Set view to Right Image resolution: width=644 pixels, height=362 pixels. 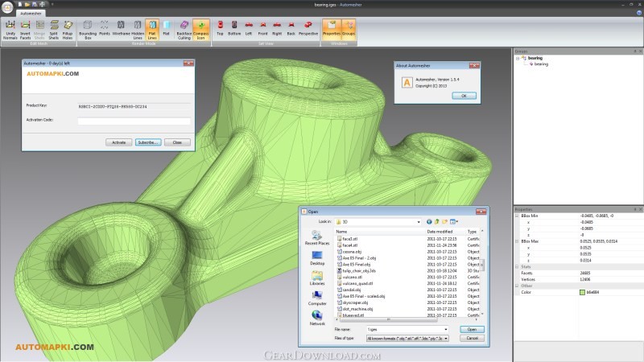(x=277, y=30)
